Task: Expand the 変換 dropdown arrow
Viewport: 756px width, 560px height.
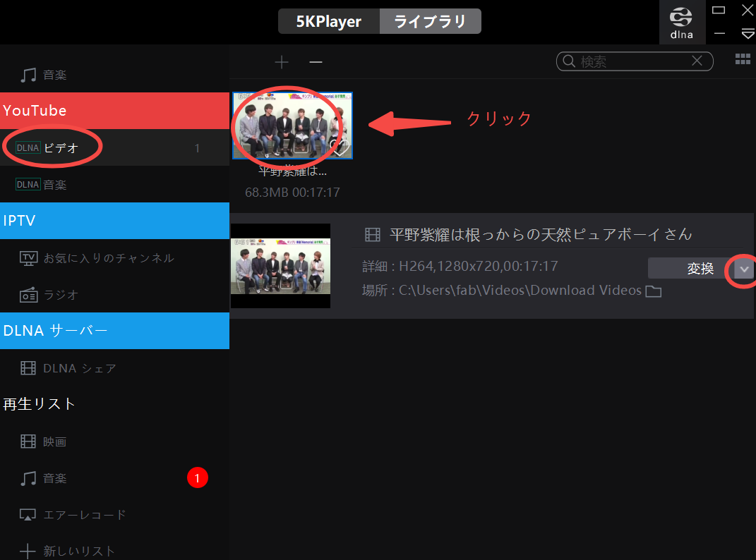Action: click(x=745, y=269)
